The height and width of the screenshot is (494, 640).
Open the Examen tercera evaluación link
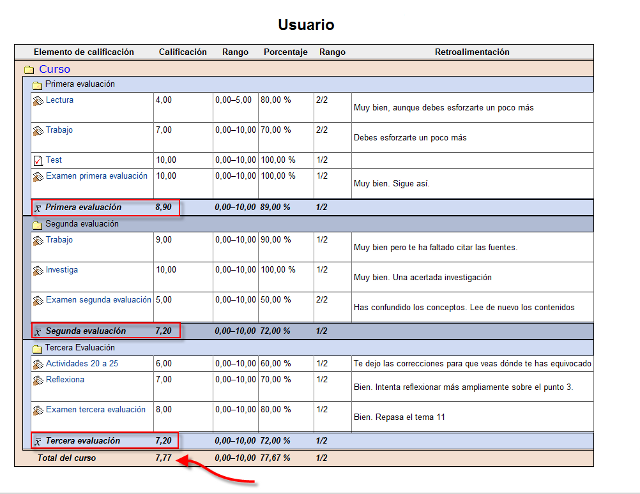[96, 410]
